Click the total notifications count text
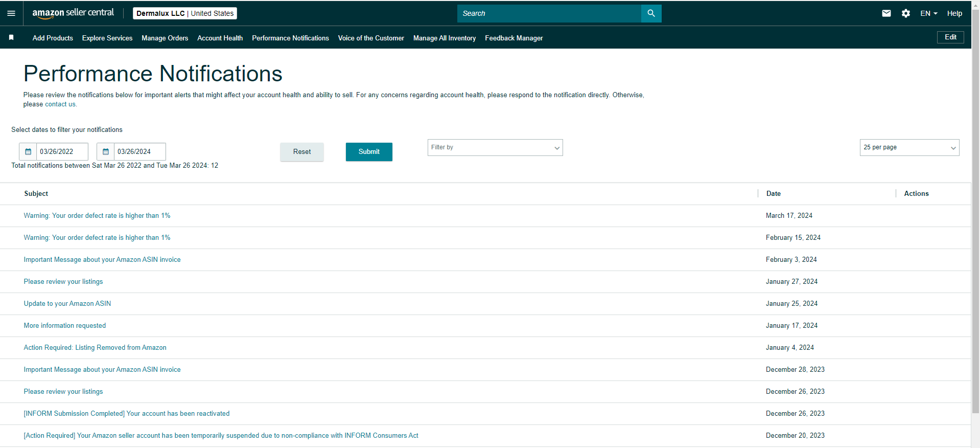980x448 pixels. [115, 166]
